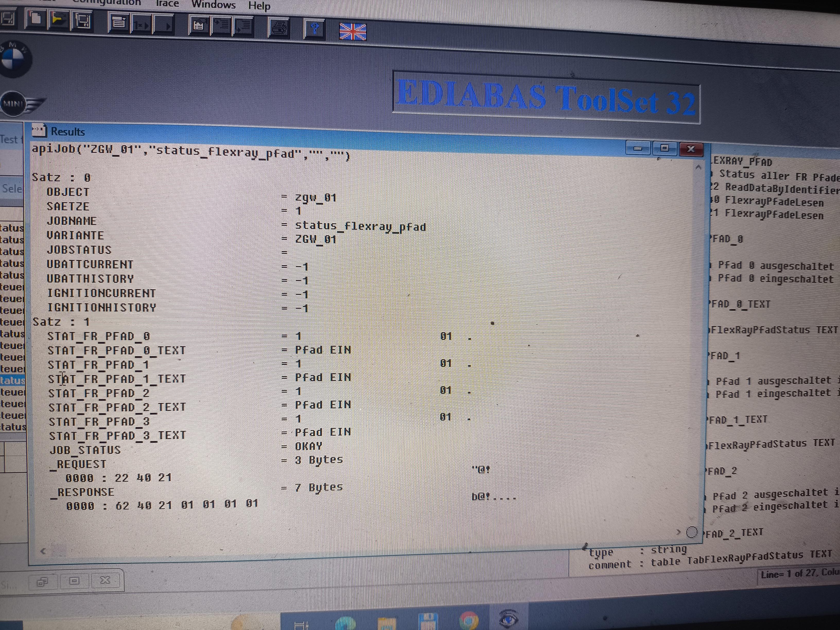Screen dimensions: 840x630
Task: Click the job list window toolbar icon
Action: pos(119,23)
